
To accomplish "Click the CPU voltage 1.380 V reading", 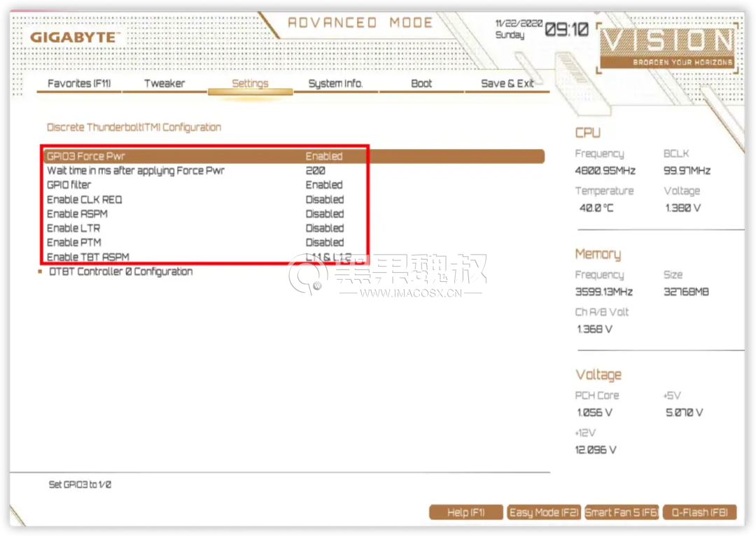I will (682, 208).
